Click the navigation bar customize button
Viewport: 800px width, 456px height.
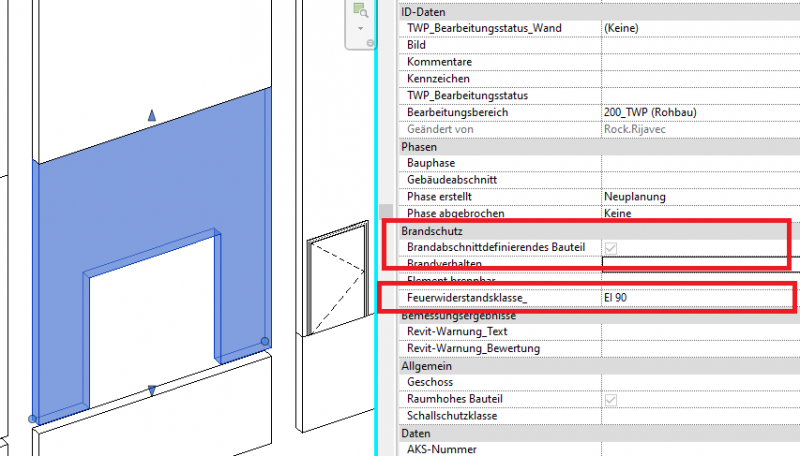click(370, 43)
